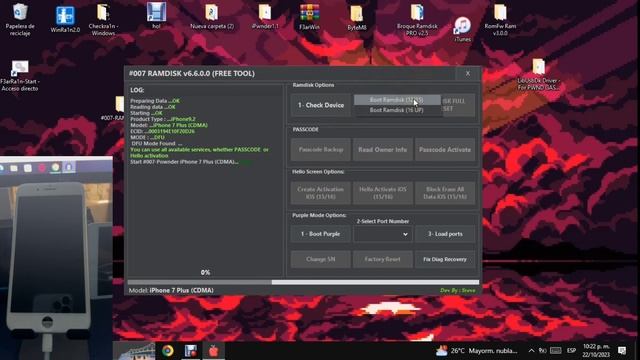
Task: Click the 'MODE : ...DFU' log line
Action: (x=148, y=138)
